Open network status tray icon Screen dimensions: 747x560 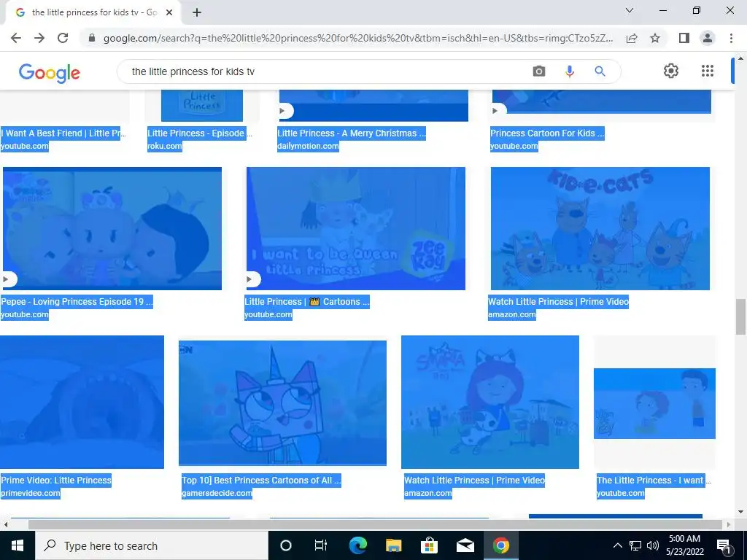tap(635, 545)
